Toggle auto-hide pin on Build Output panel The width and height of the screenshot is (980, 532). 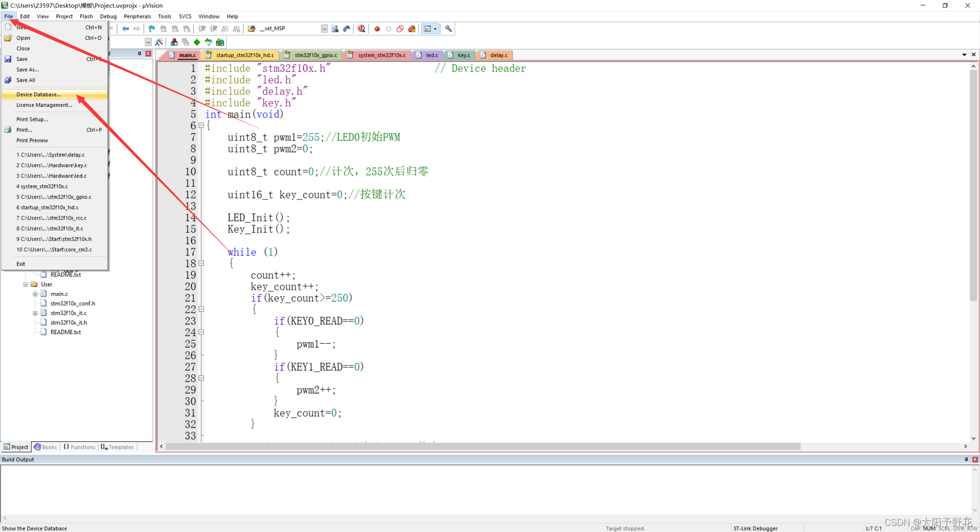(x=966, y=460)
